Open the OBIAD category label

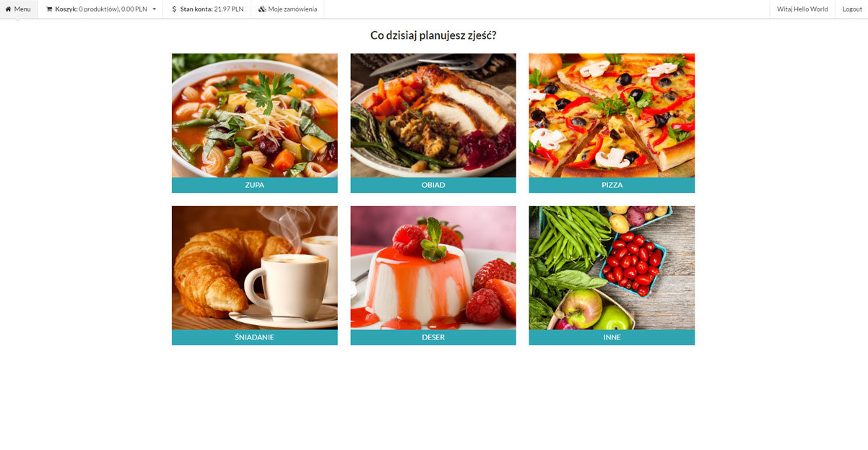point(433,185)
